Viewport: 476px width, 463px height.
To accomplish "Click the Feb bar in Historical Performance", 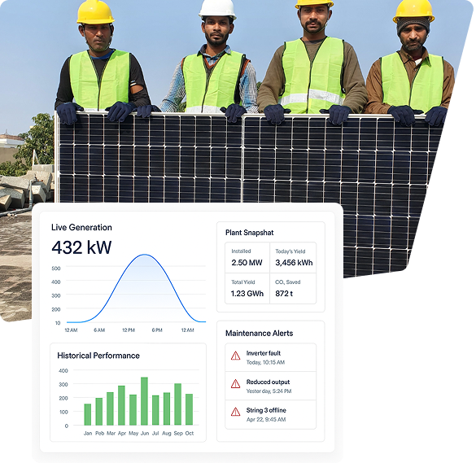I will tap(99, 412).
